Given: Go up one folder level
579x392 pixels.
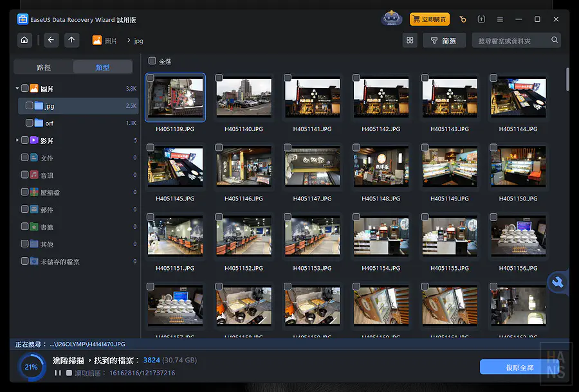Looking at the screenshot, I should (71, 40).
